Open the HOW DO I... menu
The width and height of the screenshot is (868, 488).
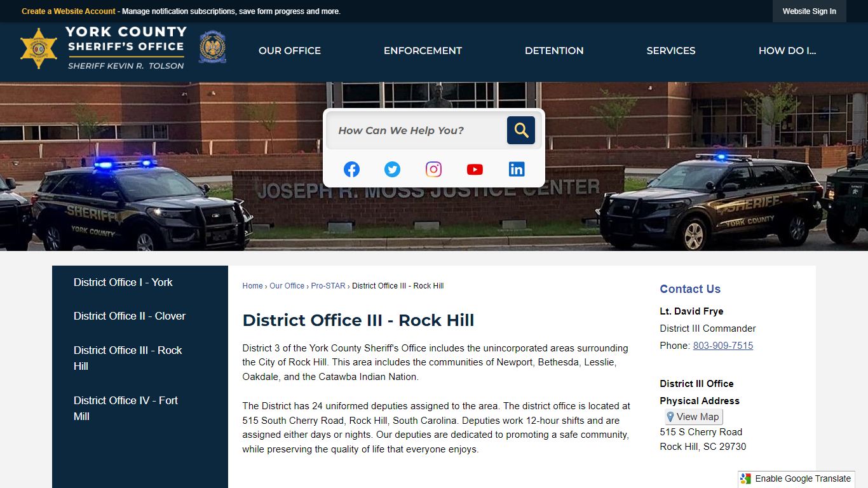click(787, 51)
